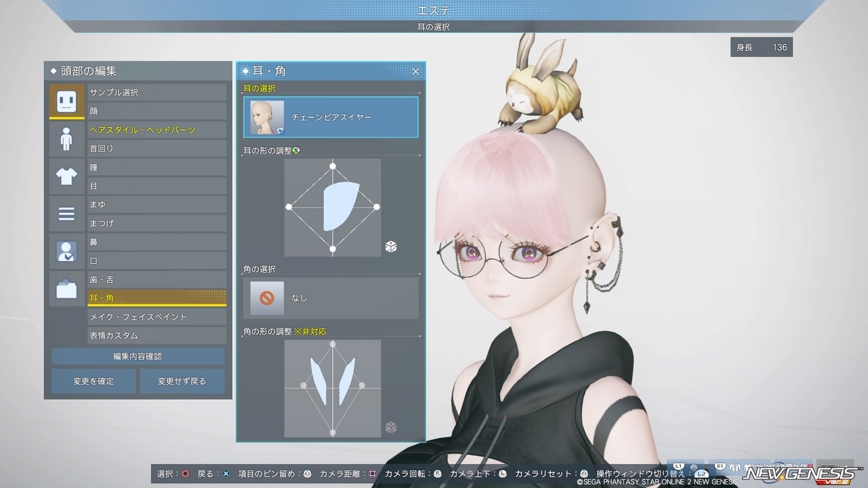The height and width of the screenshot is (488, 868).
Task: Open the three-line list icon tab
Action: click(67, 214)
